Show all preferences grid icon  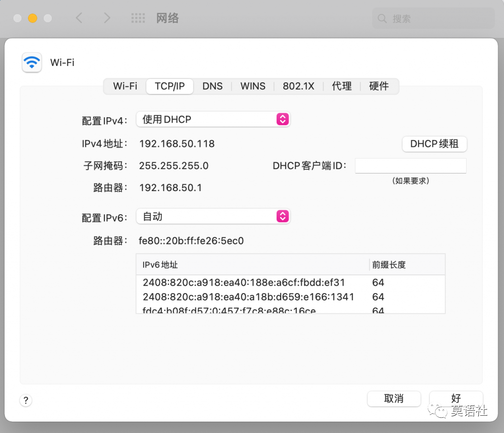pyautogui.click(x=138, y=18)
